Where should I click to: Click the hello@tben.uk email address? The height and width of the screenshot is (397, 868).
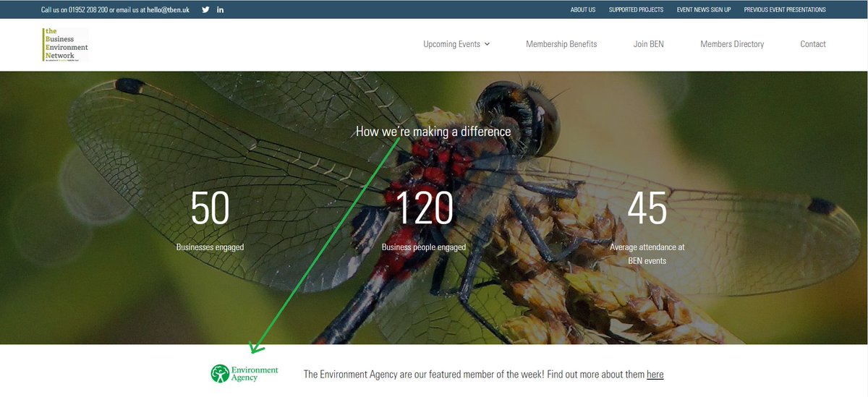pyautogui.click(x=168, y=9)
